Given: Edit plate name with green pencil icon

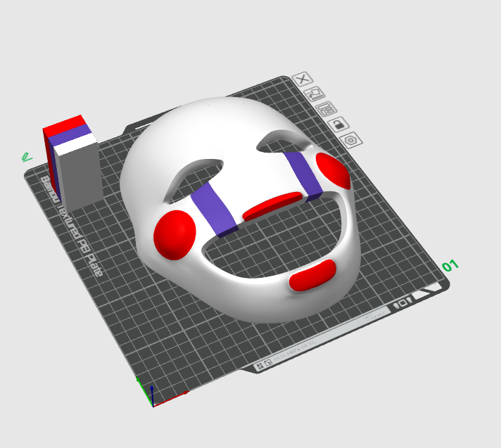Looking at the screenshot, I should coord(27,157).
